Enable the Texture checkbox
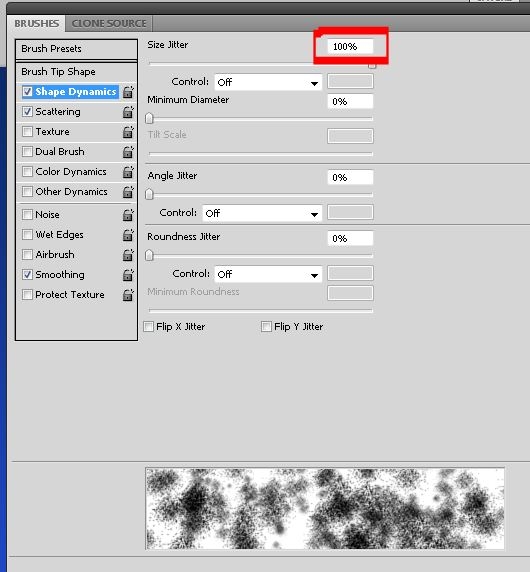 coord(27,131)
